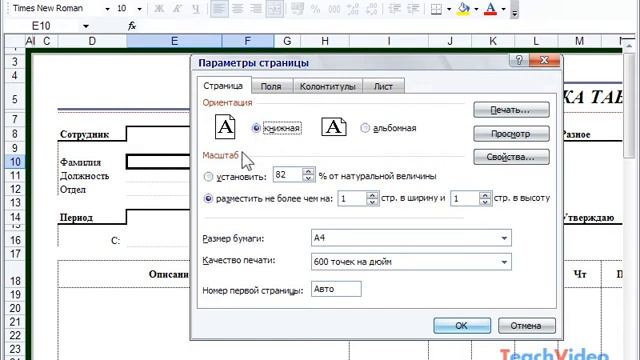
Task: Click landscape page orientation icon
Action: [334, 127]
